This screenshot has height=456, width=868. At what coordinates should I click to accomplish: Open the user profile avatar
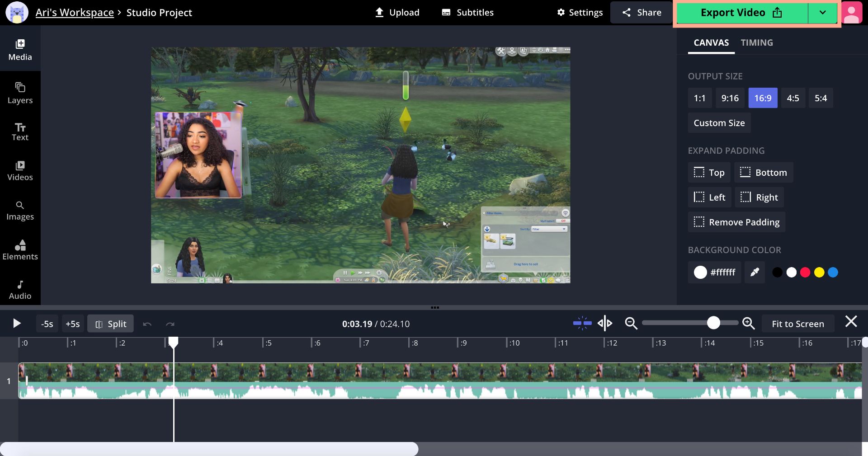click(852, 13)
